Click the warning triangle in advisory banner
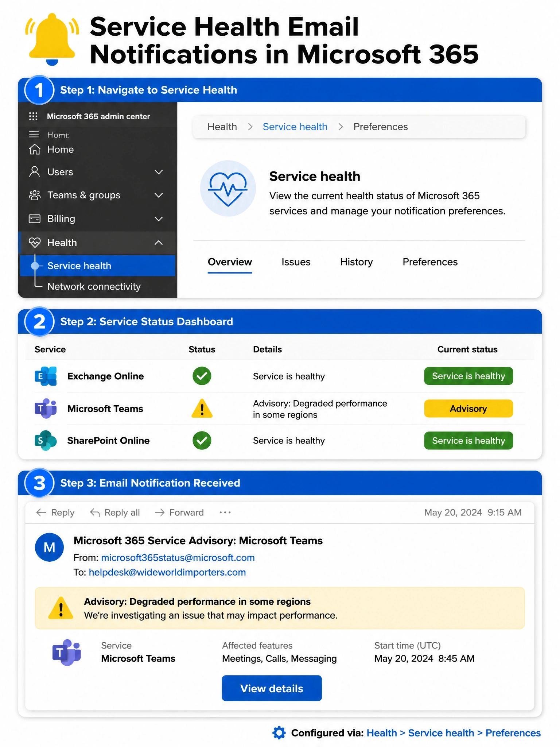 [x=61, y=608]
